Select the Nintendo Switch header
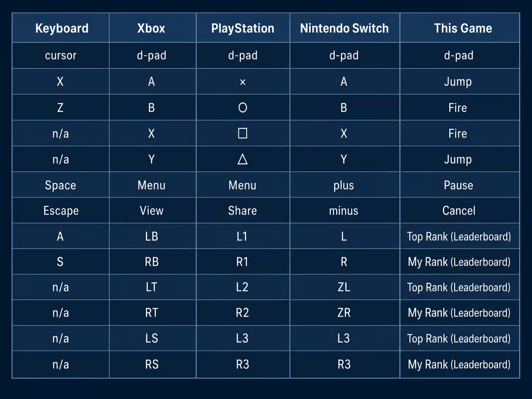Image resolution: width=532 pixels, height=399 pixels. click(344, 28)
